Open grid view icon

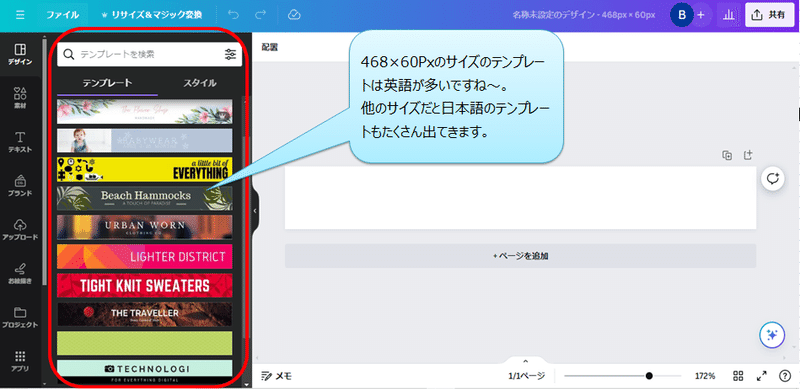(x=738, y=376)
